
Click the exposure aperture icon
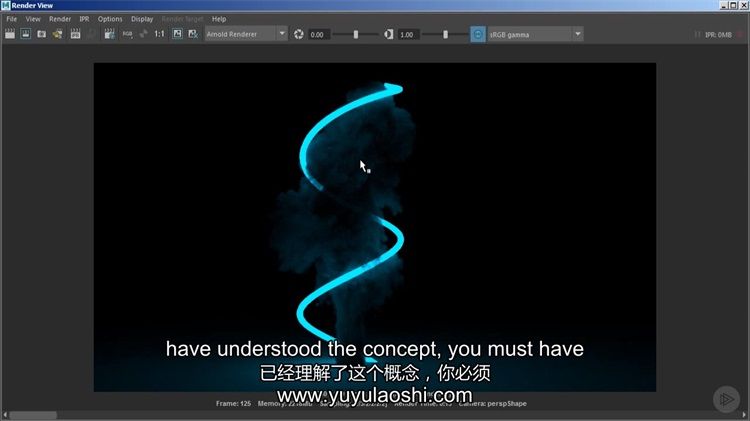[297, 34]
